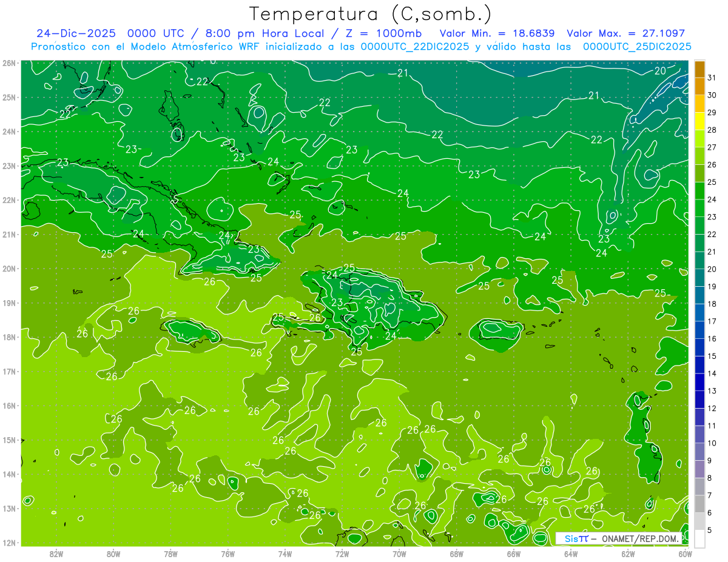
Task: Click the legend label 14
Action: [712, 373]
